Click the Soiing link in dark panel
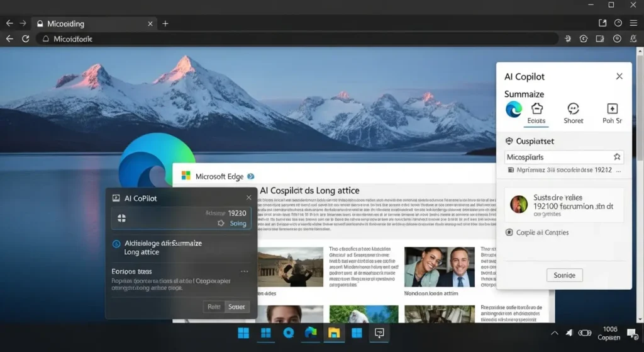 [238, 224]
